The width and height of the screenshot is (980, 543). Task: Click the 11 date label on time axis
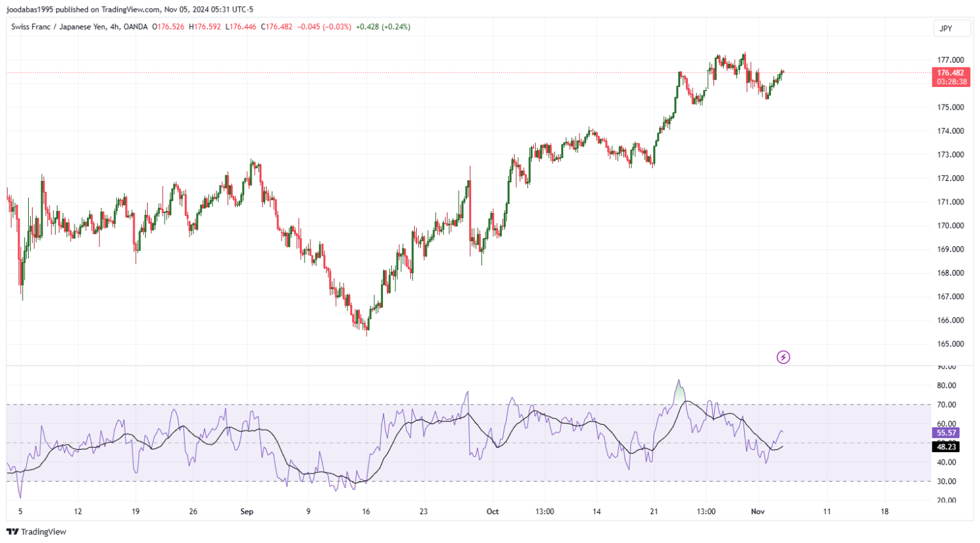pyautogui.click(x=827, y=512)
